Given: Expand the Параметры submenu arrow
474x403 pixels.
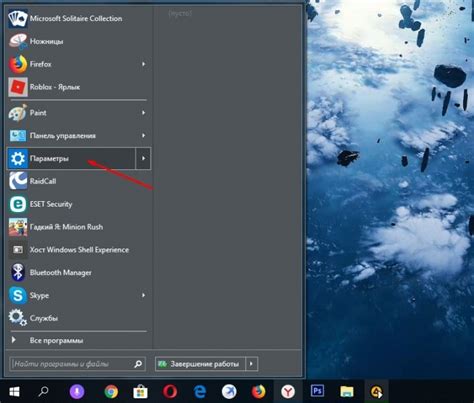Looking at the screenshot, I should 143,158.
